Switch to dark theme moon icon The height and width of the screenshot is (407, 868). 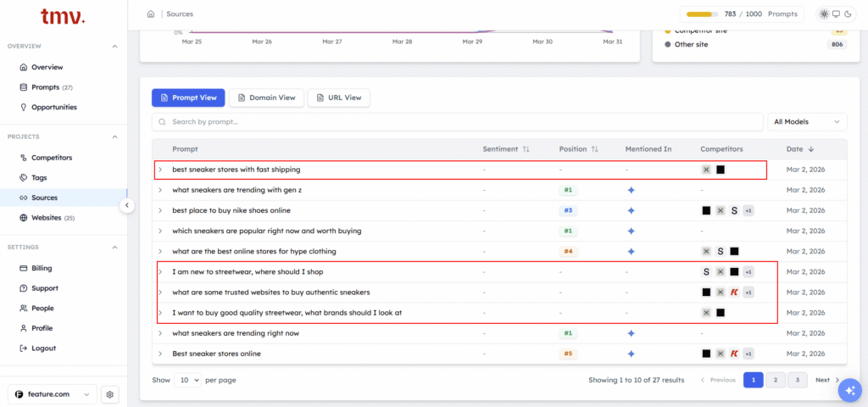coord(847,14)
